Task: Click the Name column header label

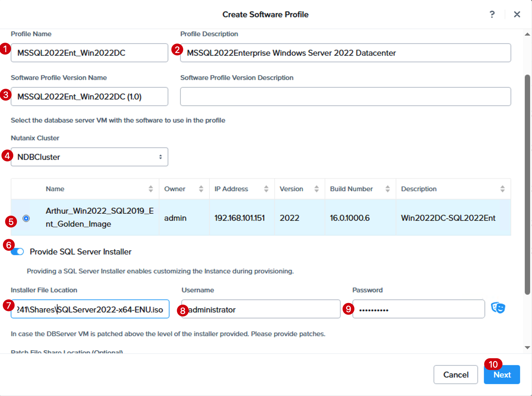Action: [x=55, y=189]
